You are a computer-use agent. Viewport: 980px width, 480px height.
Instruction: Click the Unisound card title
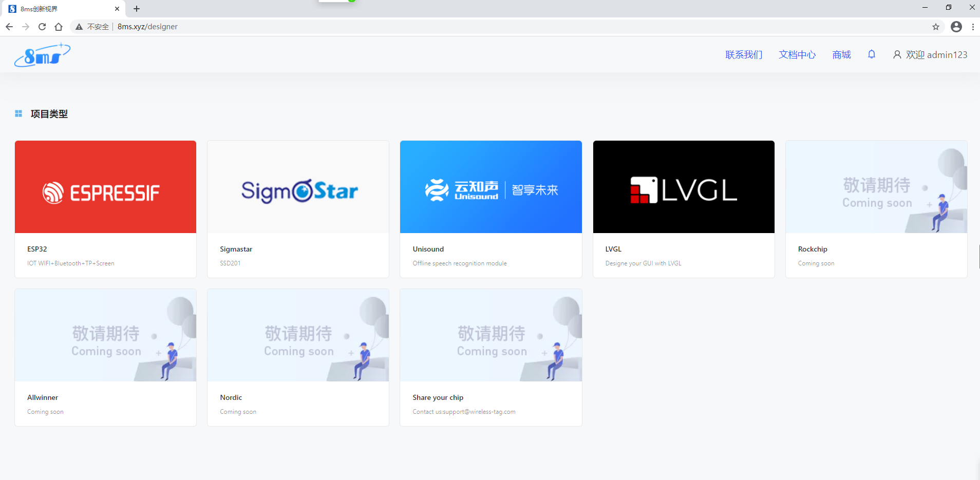428,249
